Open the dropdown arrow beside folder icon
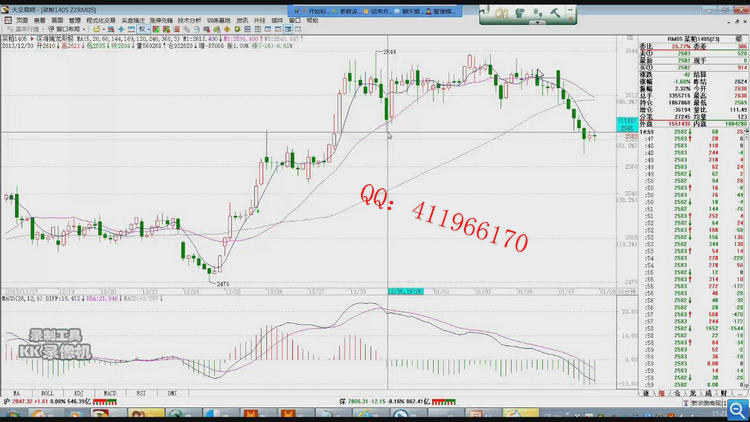The width and height of the screenshot is (750, 422). click(104, 29)
